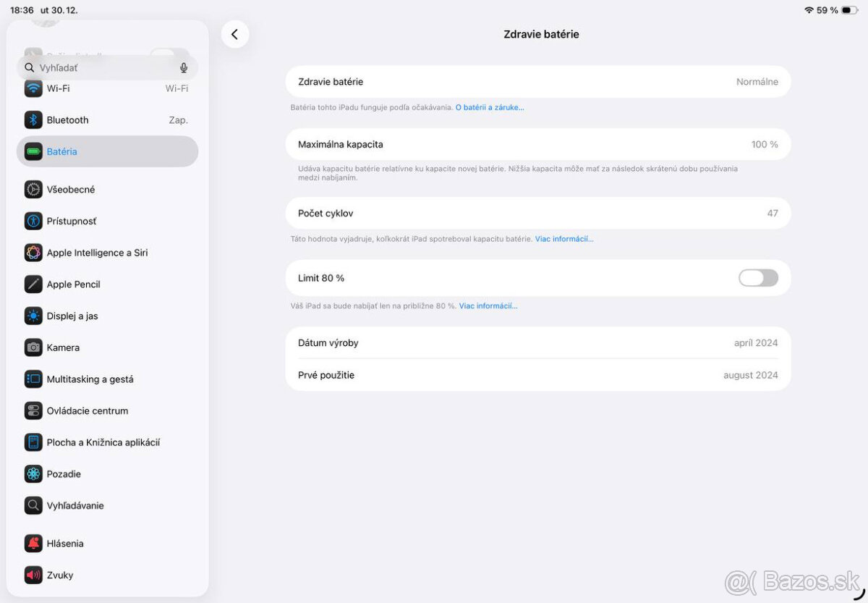Go back using the chevron button
The height and width of the screenshot is (603, 868).
click(235, 33)
